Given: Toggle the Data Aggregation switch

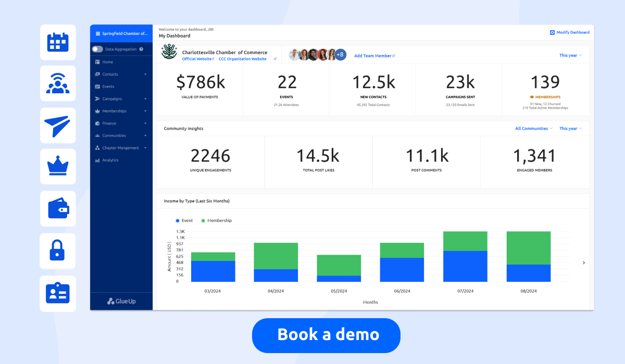Looking at the screenshot, I should coord(97,49).
